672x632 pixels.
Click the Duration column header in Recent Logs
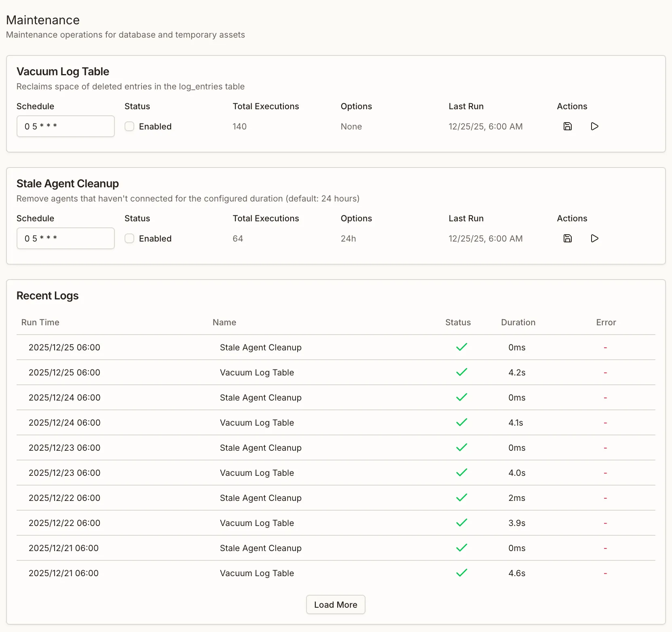tap(518, 322)
